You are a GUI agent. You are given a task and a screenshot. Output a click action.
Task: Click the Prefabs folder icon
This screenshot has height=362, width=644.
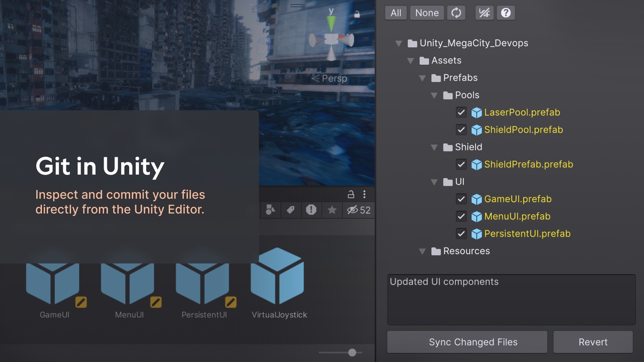click(x=436, y=78)
